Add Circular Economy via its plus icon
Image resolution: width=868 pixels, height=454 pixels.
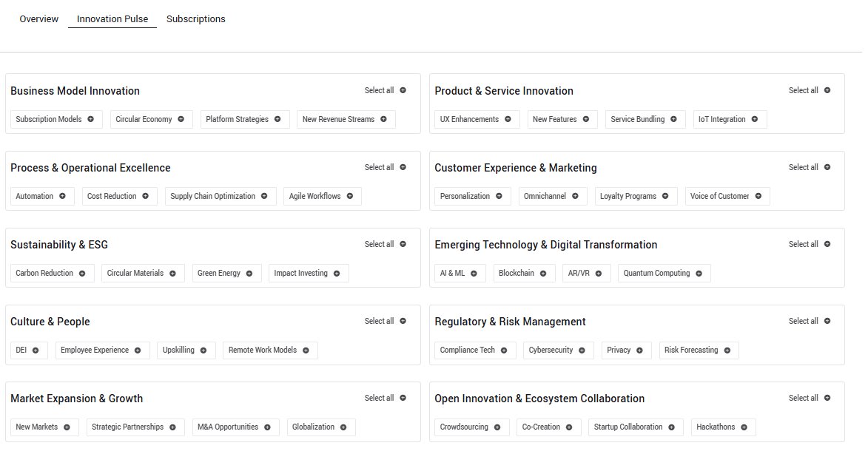(181, 119)
